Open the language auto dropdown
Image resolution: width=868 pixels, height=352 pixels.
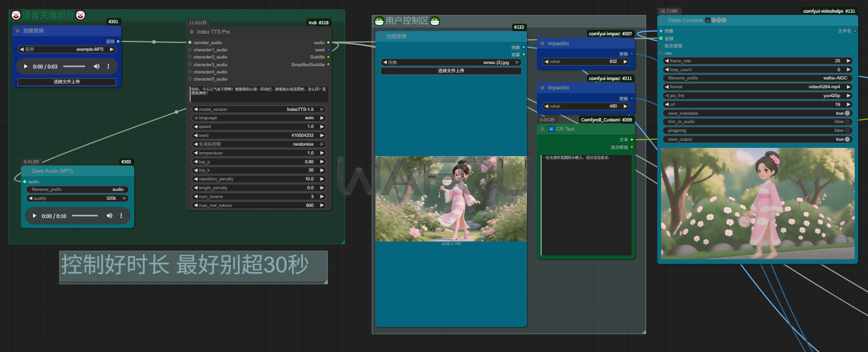coord(259,118)
